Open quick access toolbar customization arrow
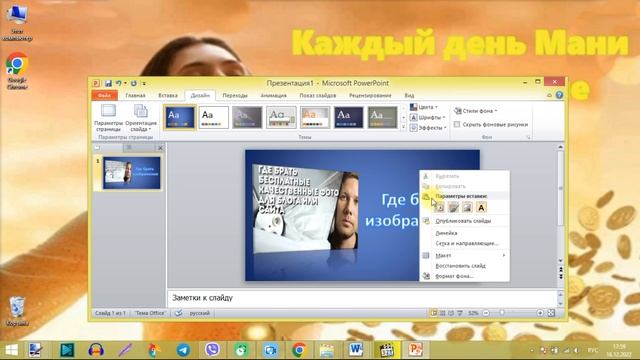The image size is (640, 360). point(144,83)
